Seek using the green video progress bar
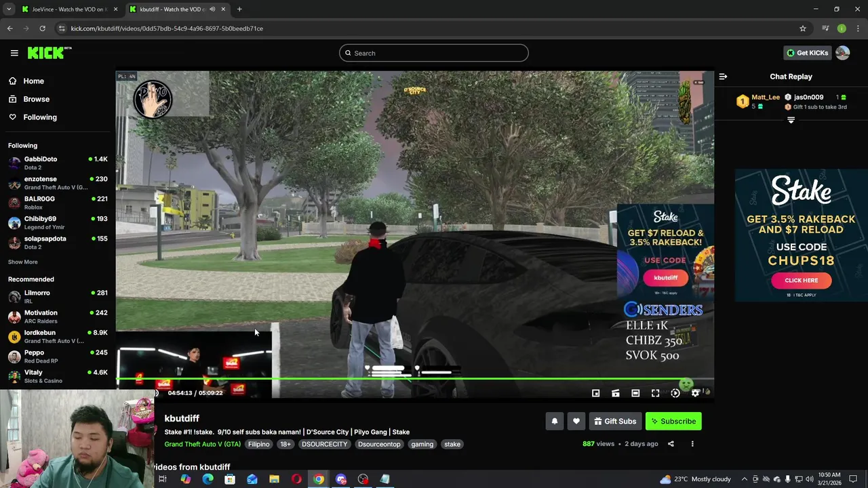 point(414,380)
